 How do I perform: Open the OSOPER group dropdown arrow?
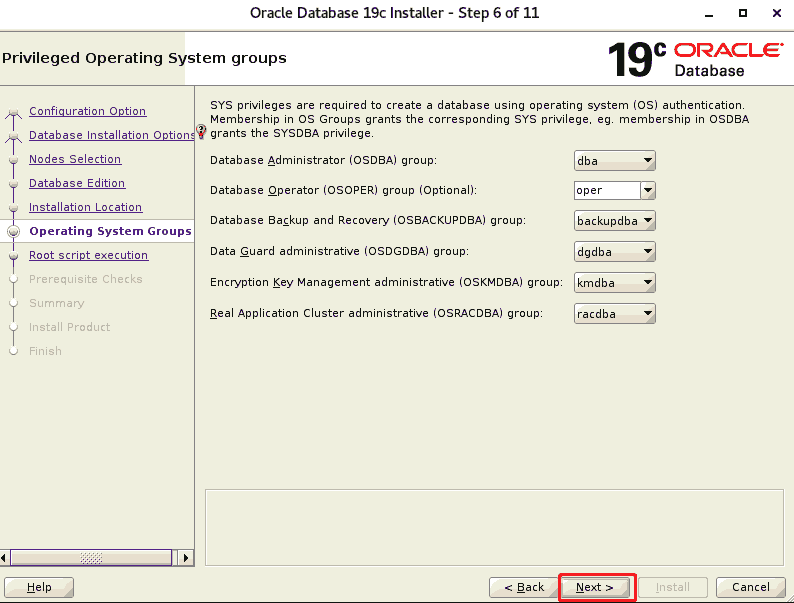coord(648,190)
